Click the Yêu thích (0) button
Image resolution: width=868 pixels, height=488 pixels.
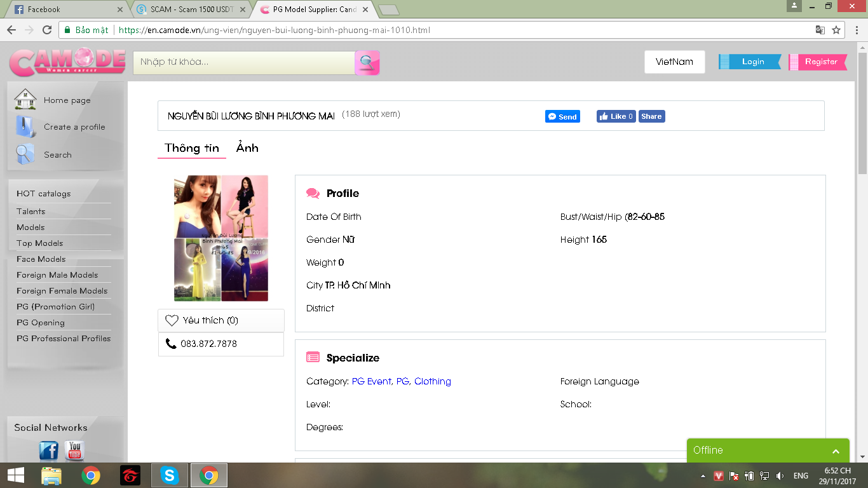coord(221,320)
